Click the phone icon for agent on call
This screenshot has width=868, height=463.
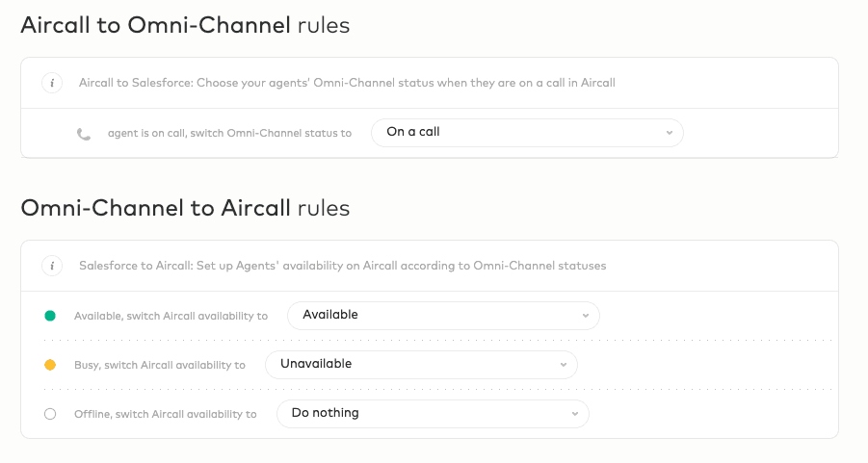pos(84,134)
